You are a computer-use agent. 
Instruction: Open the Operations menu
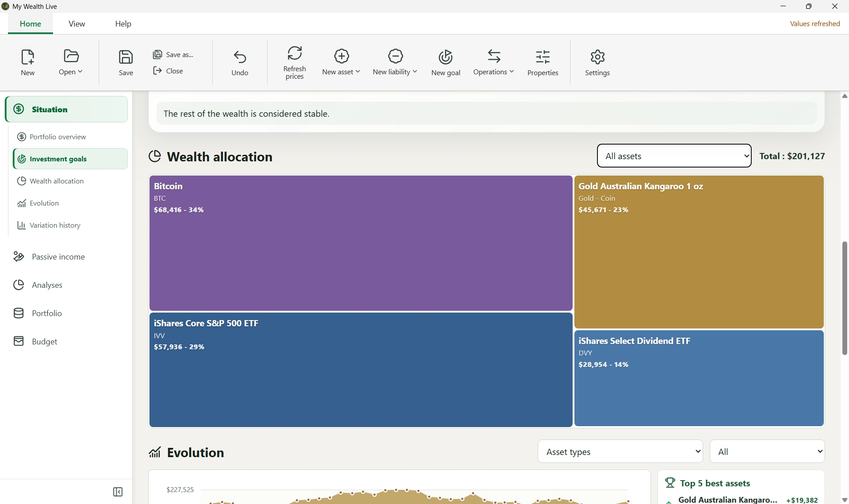tap(493, 62)
